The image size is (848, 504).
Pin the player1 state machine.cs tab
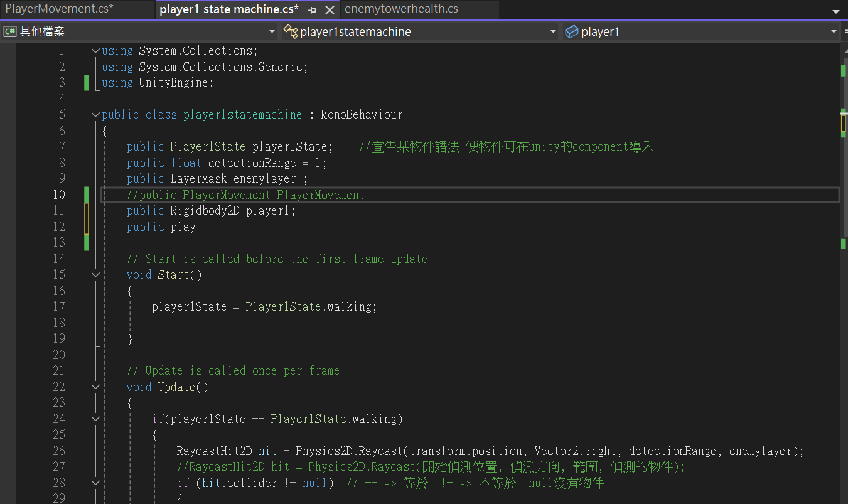pyautogui.click(x=313, y=10)
